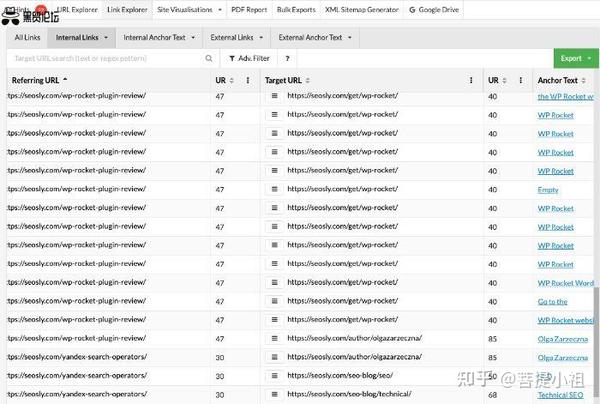
Task: Open the row menu icon for the seo-blog/technical/ target
Action: click(274, 394)
